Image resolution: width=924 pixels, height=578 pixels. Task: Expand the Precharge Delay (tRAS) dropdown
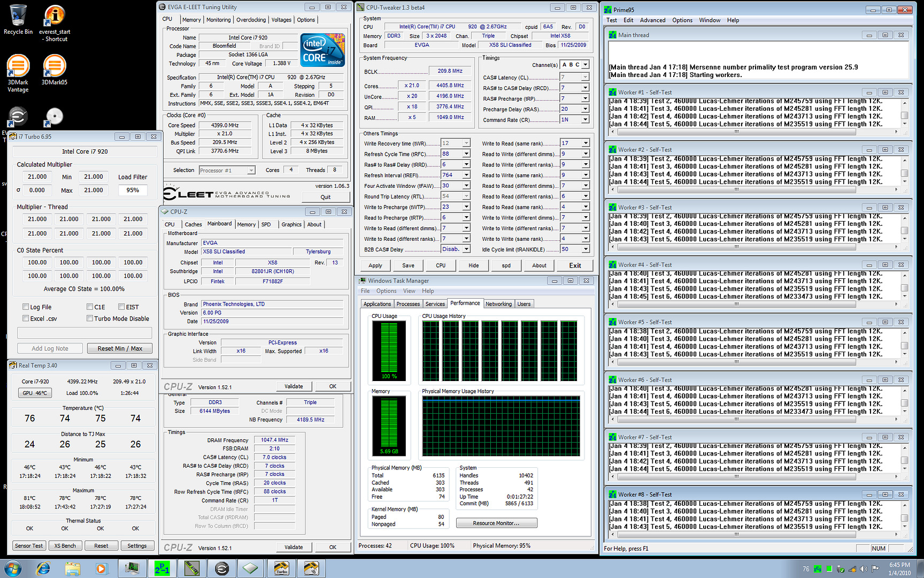point(586,109)
